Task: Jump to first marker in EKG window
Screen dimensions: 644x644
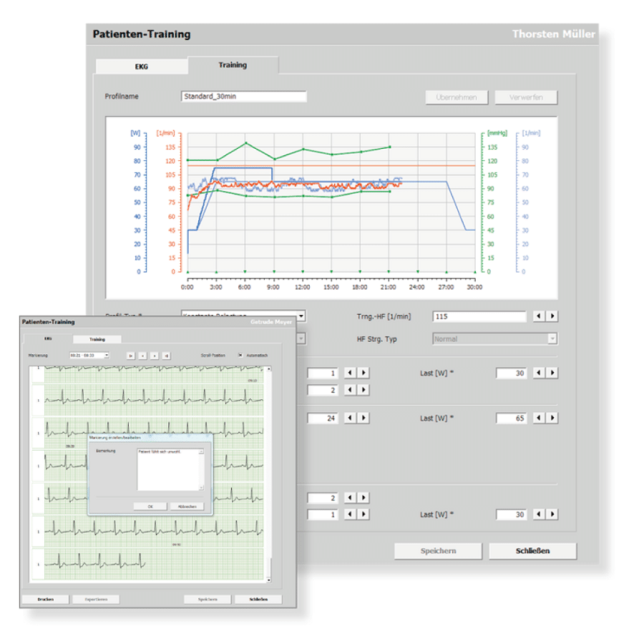Action: tap(131, 356)
